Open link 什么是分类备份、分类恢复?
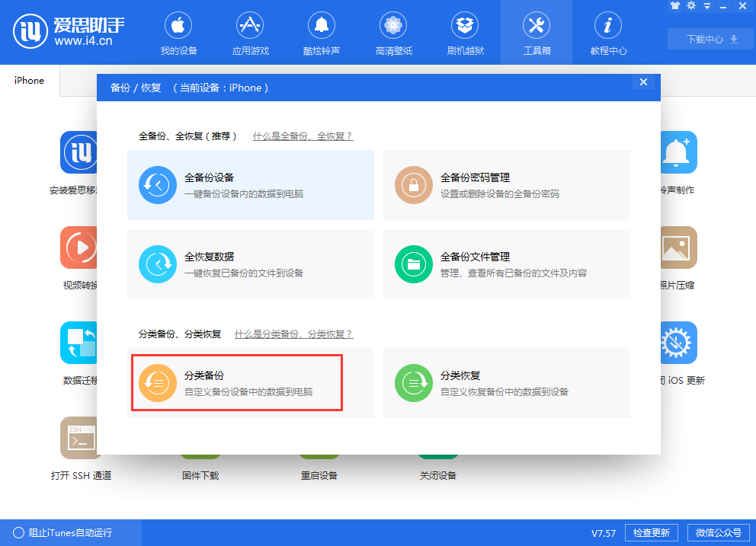Screen dimensions: 756x546 click(293, 334)
